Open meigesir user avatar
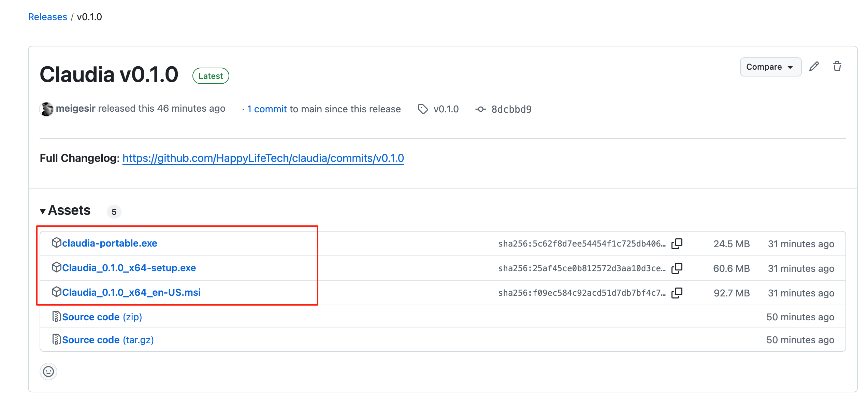The image size is (868, 418). 46,109
